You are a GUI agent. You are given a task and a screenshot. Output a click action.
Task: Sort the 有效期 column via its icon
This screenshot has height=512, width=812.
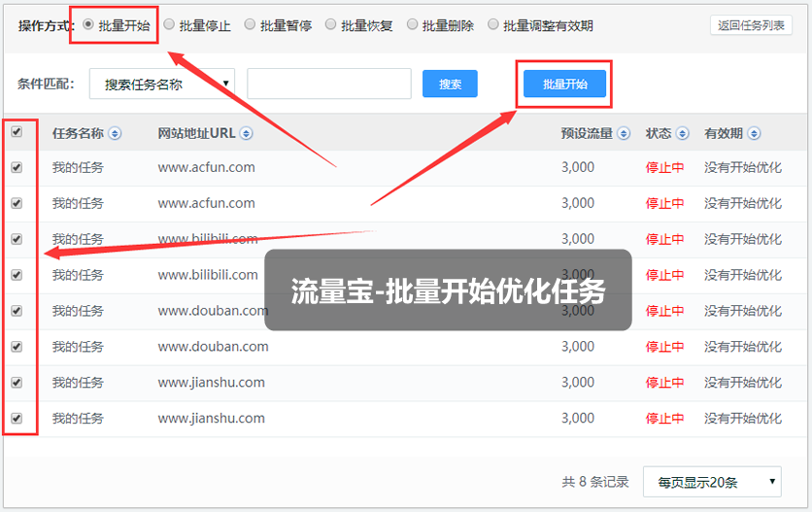pyautogui.click(x=754, y=134)
